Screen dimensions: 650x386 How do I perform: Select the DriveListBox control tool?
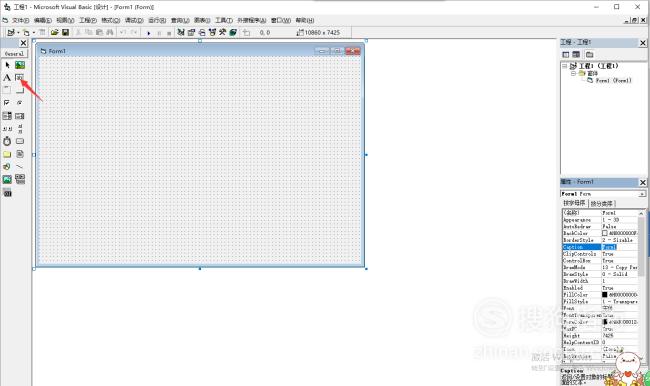(x=19, y=141)
